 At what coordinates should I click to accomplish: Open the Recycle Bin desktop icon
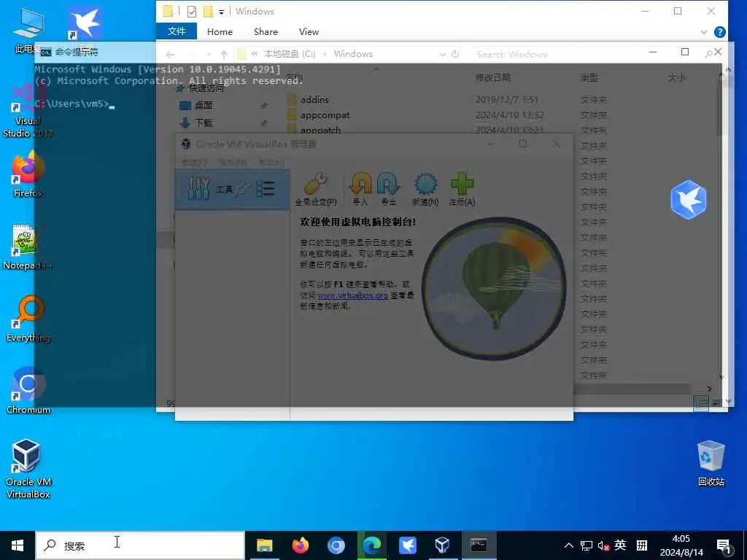pos(711,463)
